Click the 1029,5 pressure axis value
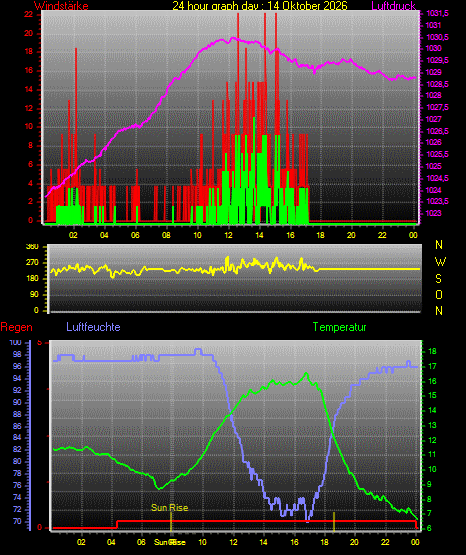This screenshot has width=466, height=555. pos(437,60)
